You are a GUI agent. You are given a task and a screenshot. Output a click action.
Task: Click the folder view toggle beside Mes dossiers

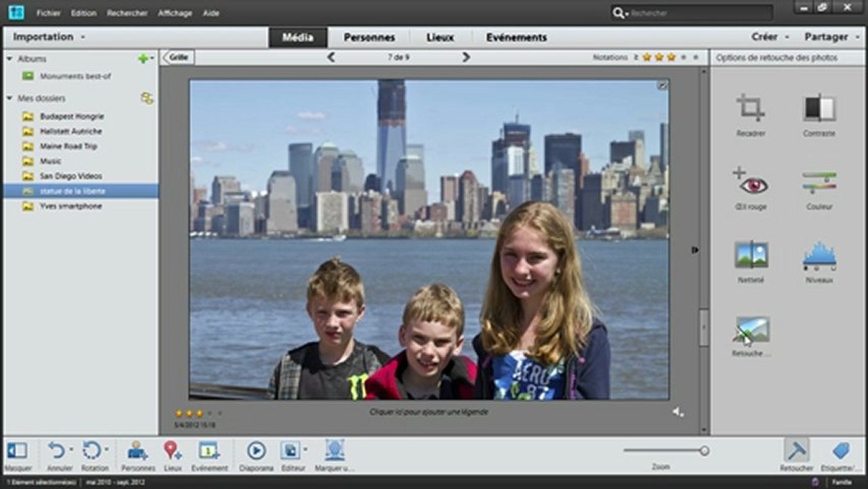click(x=147, y=98)
